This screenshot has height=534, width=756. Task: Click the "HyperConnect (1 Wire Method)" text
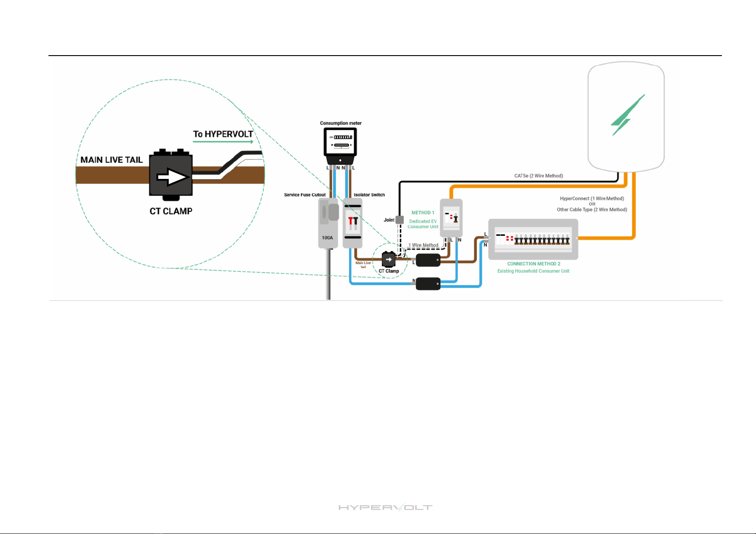coord(592,198)
